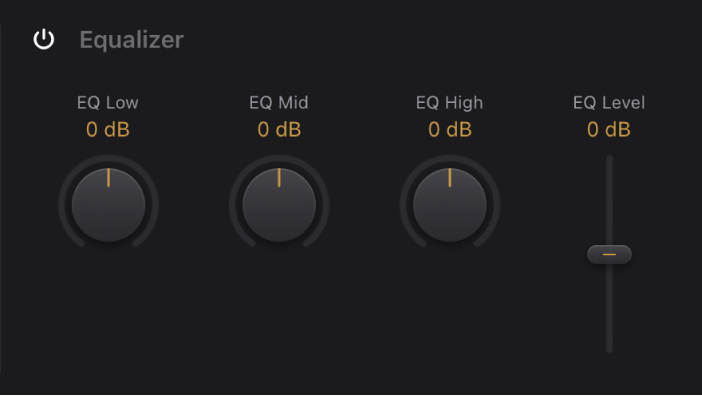Click the EQ High label
This screenshot has width=702, height=396.
pos(449,103)
